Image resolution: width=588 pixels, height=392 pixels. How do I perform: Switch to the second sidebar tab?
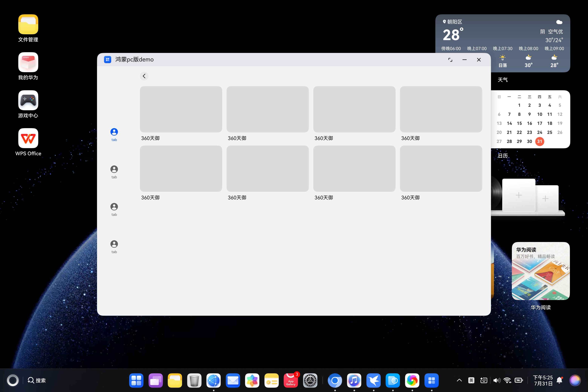click(114, 172)
